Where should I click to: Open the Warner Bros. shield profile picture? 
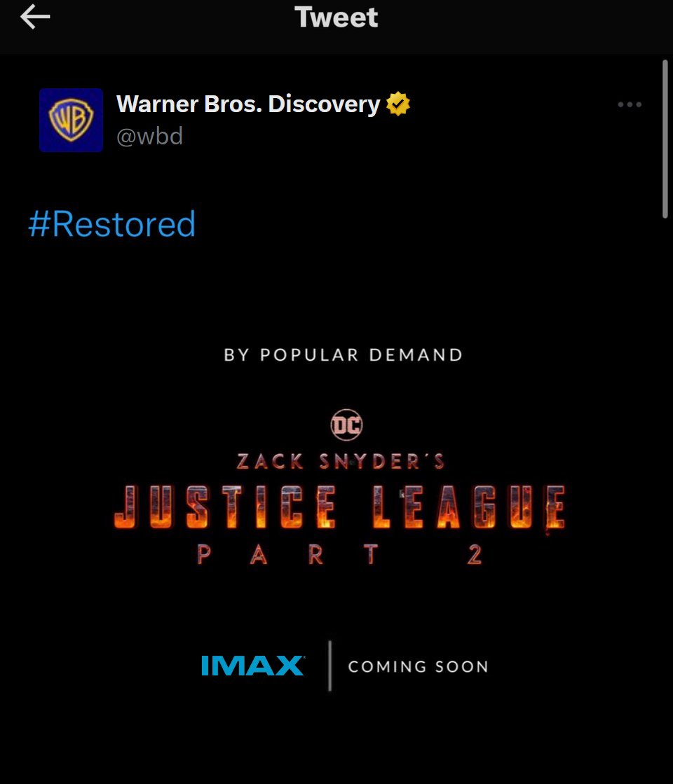(x=71, y=120)
